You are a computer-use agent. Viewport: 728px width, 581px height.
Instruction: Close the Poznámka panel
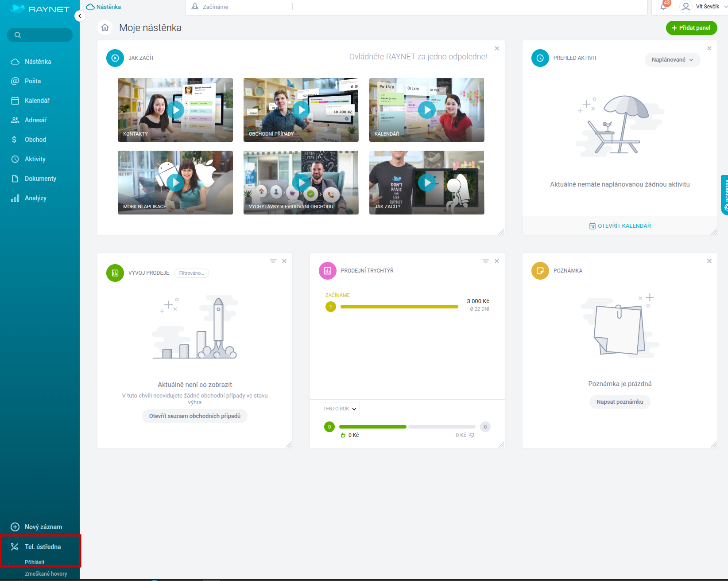(709, 261)
